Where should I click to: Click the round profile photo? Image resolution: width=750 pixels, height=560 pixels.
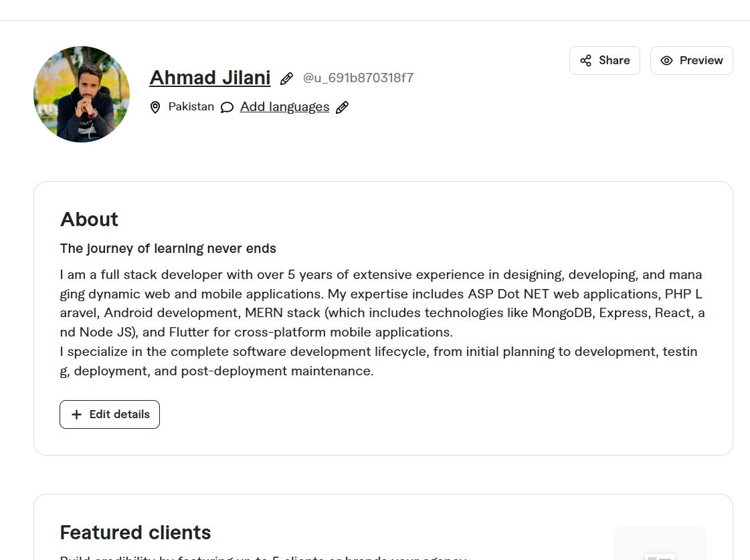[x=82, y=94]
